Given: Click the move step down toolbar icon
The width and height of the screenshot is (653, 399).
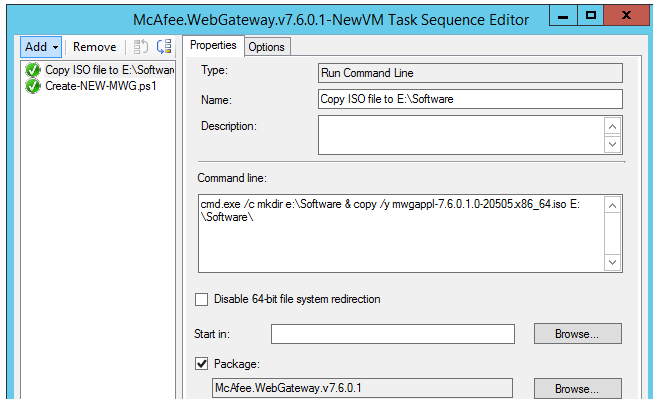Looking at the screenshot, I should (x=164, y=47).
